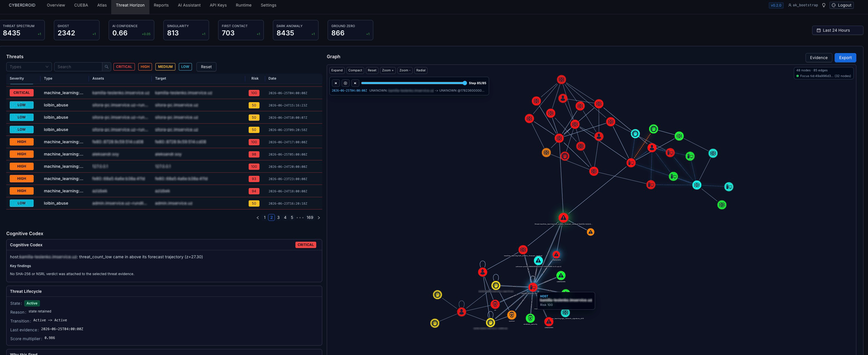Select the CRITICAL machine_learning threat row
Screen dimensions: 868x355
click(164, 93)
